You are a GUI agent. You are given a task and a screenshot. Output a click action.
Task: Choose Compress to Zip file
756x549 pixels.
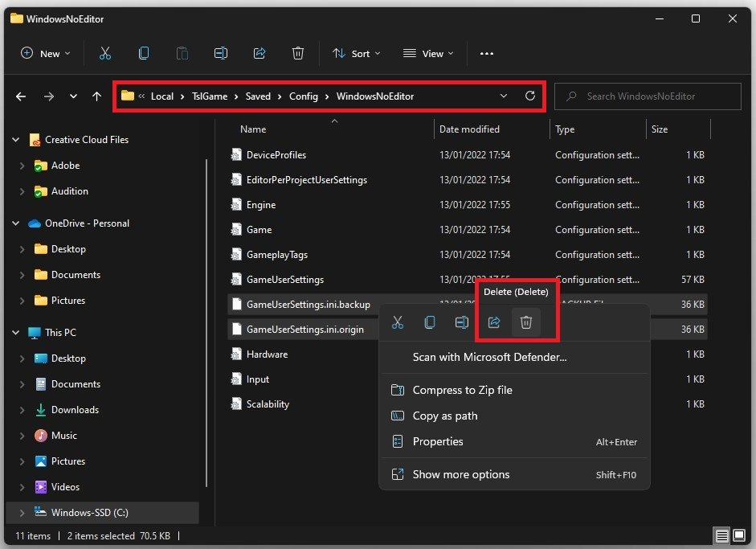(462, 390)
